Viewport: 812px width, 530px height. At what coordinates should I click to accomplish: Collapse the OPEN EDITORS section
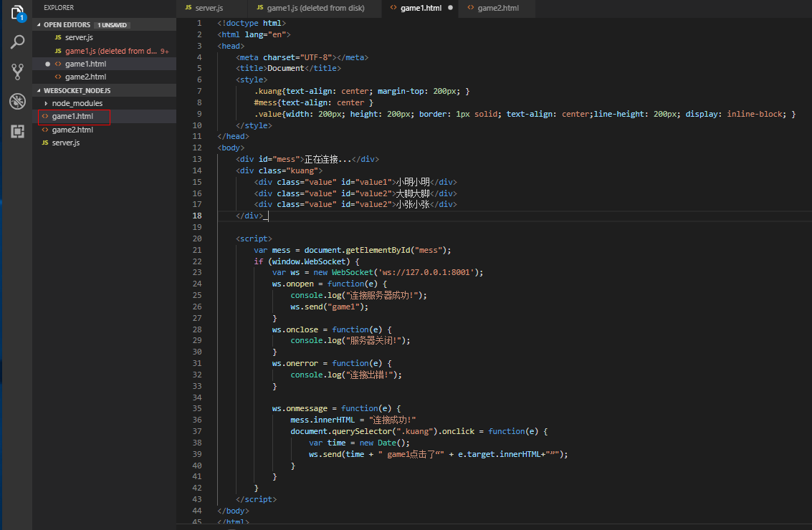[x=67, y=25]
